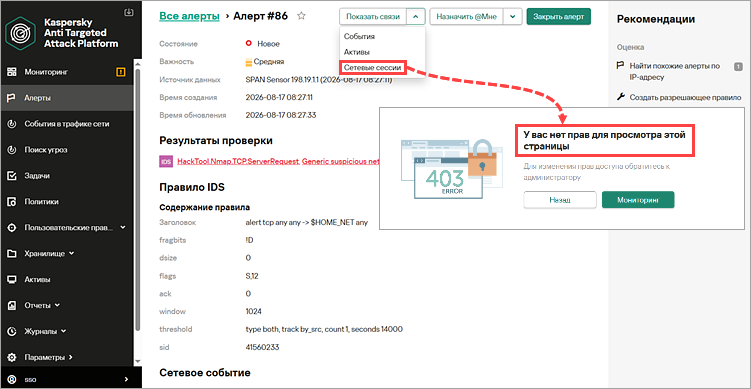
Task: Click the Закрыть алерт button
Action: point(558,16)
